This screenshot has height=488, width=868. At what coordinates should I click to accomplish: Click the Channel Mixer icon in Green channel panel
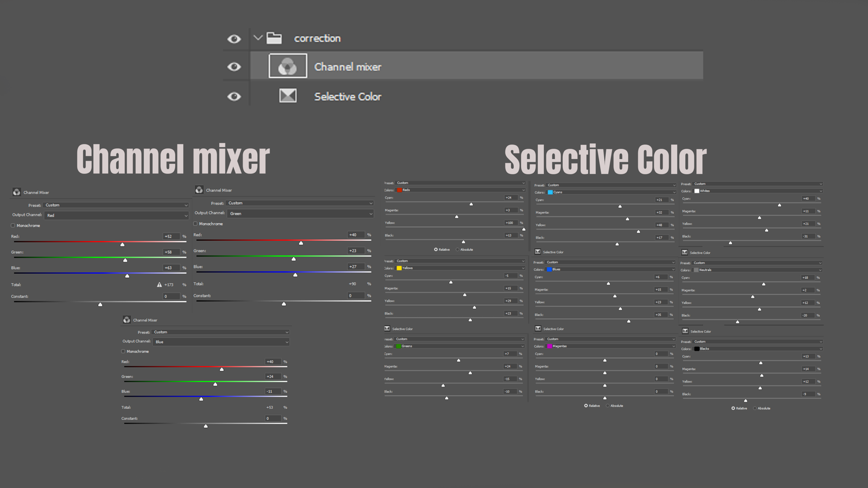coord(199,190)
